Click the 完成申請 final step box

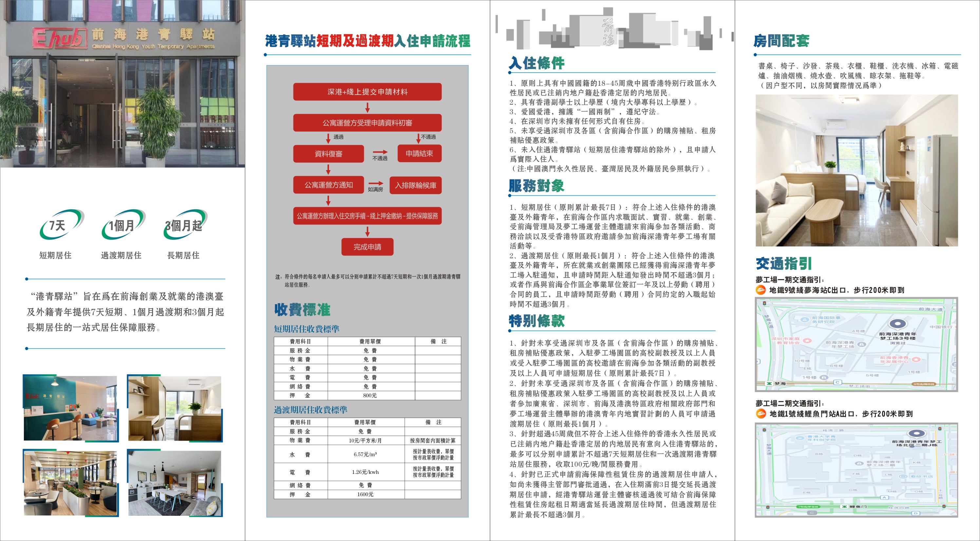click(x=367, y=247)
